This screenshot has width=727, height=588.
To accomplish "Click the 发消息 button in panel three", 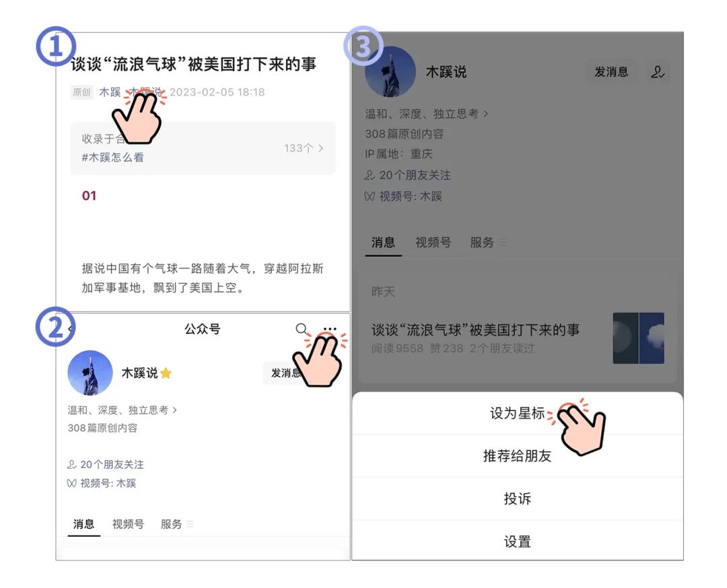I will (611, 72).
